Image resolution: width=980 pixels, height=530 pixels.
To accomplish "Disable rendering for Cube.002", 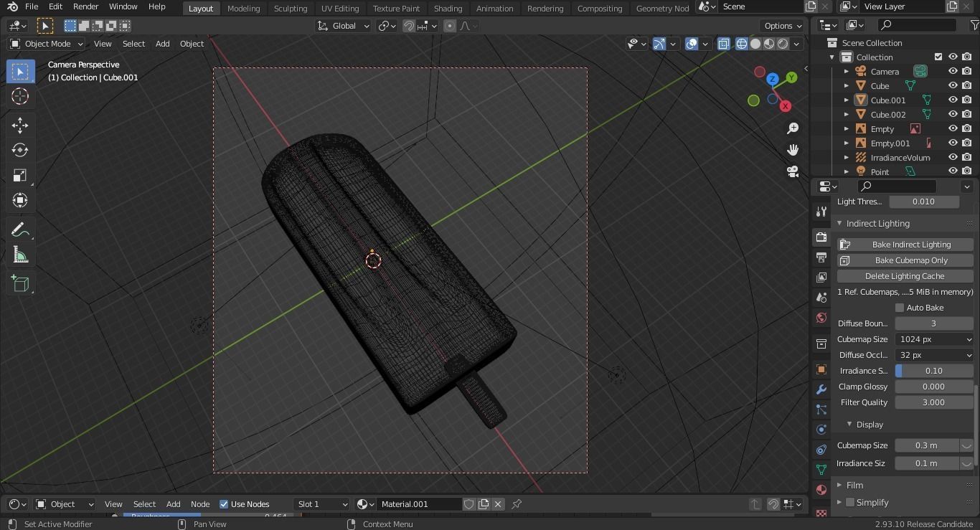I will (967, 114).
